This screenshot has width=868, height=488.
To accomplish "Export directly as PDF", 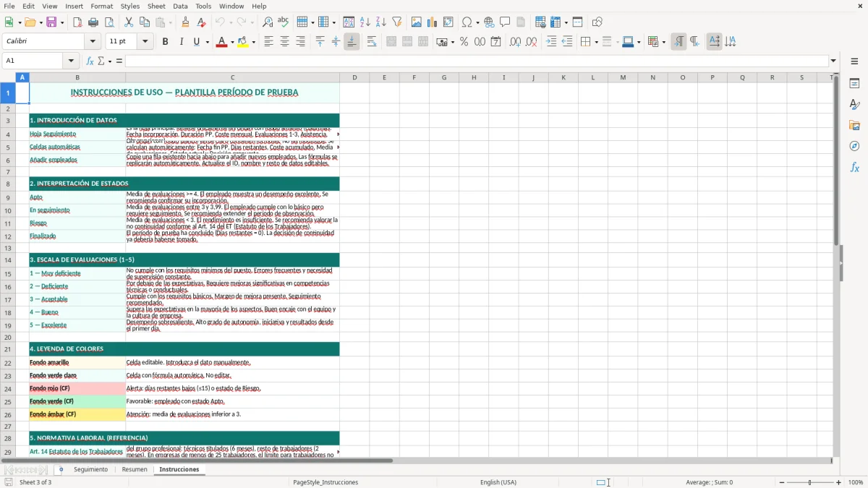I will [x=77, y=22].
